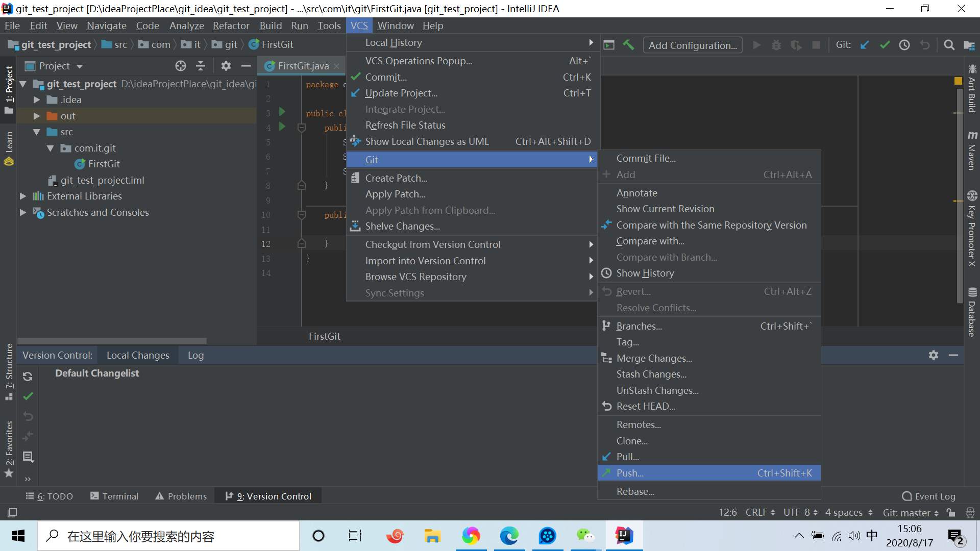Click the yellow inspection indicator in editor
Screen dimensions: 980x551
pos(958,81)
